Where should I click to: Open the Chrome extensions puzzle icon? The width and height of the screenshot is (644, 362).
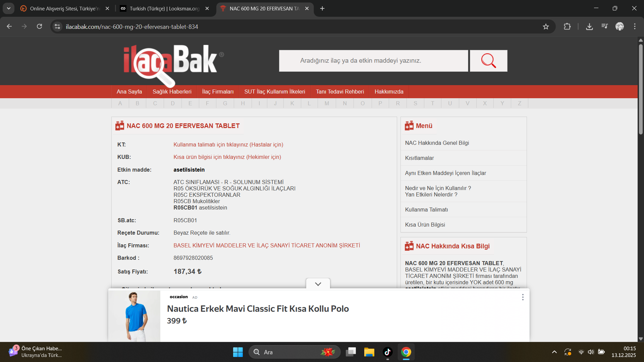[567, 26]
